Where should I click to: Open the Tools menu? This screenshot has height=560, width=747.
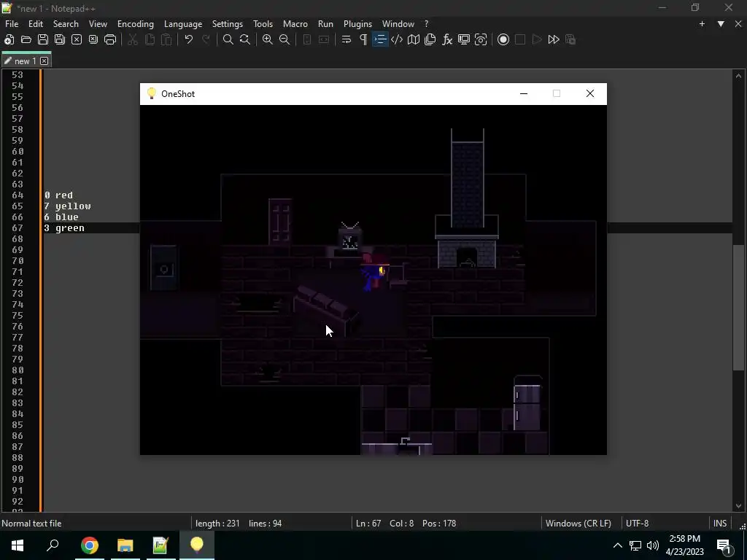pos(263,24)
